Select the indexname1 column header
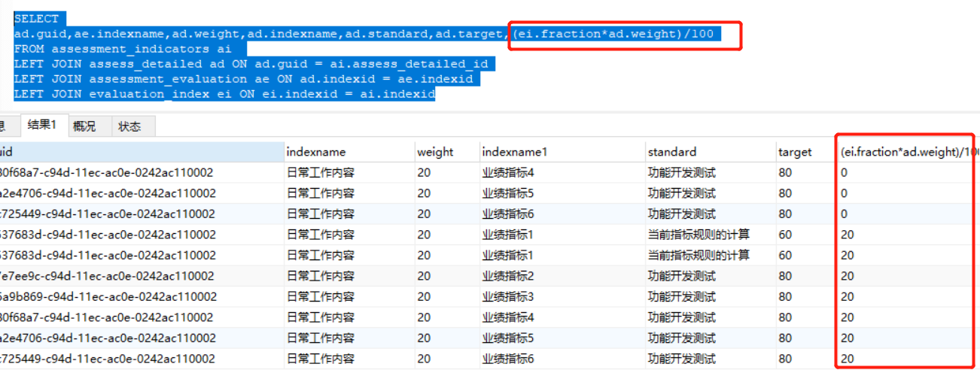Viewport: 980px width, 370px height. (x=514, y=152)
